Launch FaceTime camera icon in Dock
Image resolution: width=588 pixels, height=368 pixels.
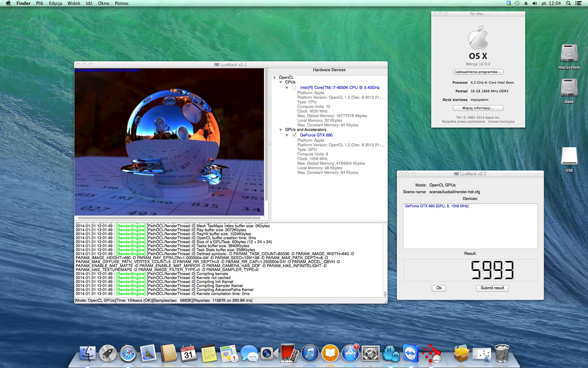click(269, 354)
